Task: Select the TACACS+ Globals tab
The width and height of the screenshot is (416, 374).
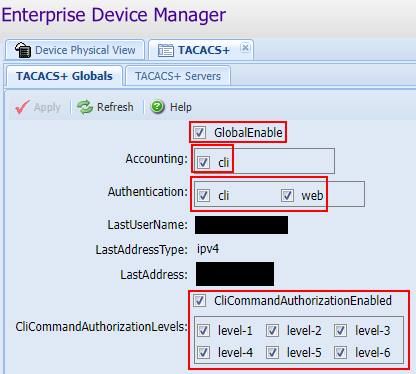Action: [x=64, y=76]
